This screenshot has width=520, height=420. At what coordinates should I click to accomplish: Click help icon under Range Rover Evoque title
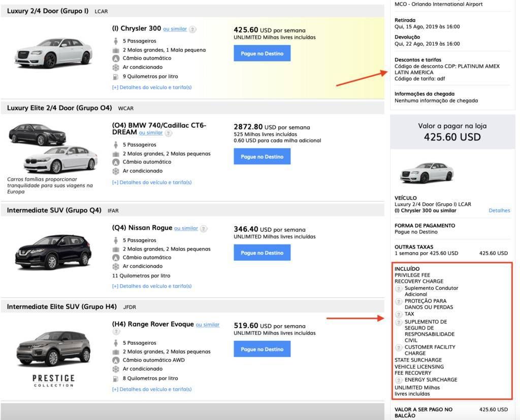pos(116,331)
